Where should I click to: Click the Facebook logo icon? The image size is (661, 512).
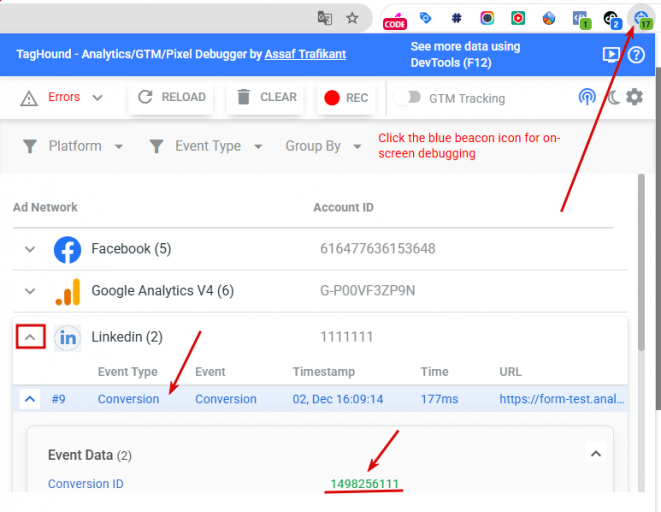pos(67,249)
